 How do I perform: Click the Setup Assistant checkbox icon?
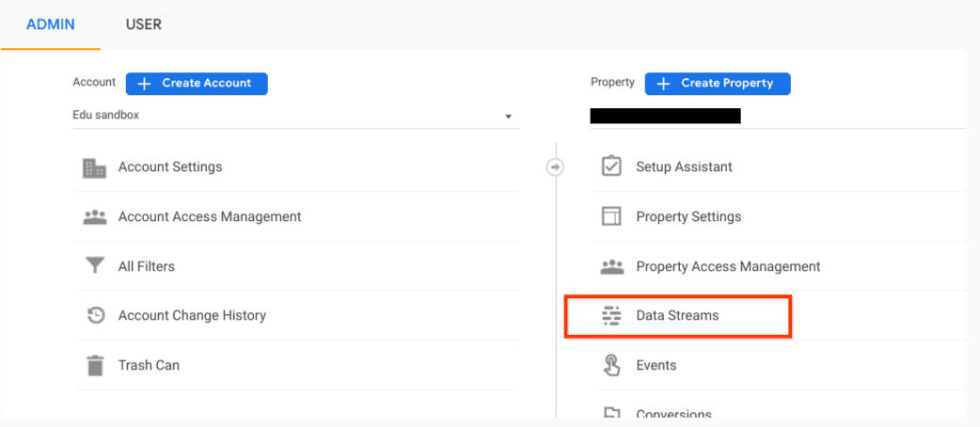click(611, 167)
